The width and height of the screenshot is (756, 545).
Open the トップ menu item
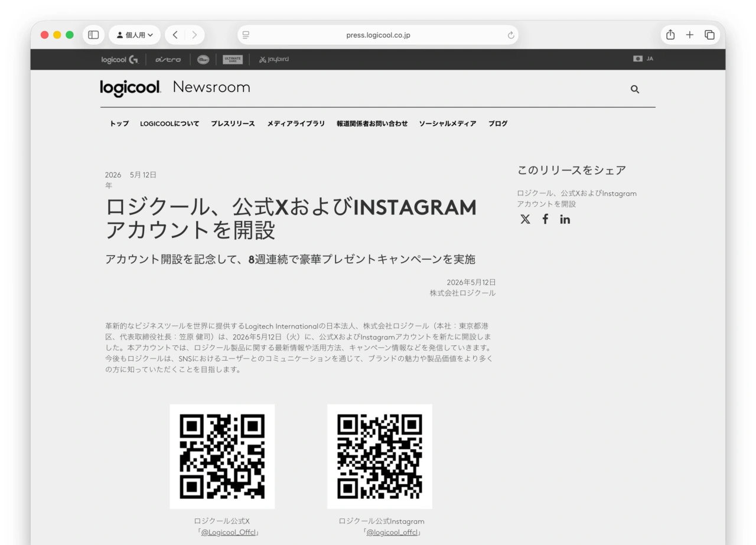tap(119, 123)
